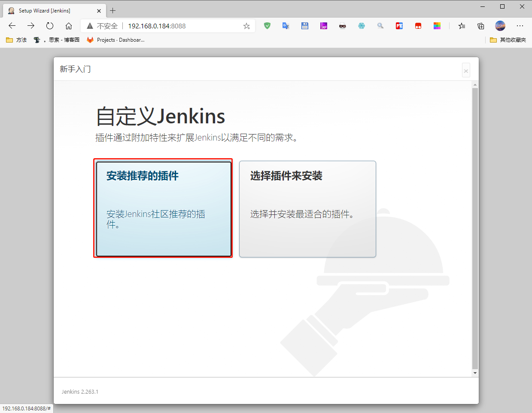
Task: Click the masked face extension icon
Action: click(x=343, y=26)
